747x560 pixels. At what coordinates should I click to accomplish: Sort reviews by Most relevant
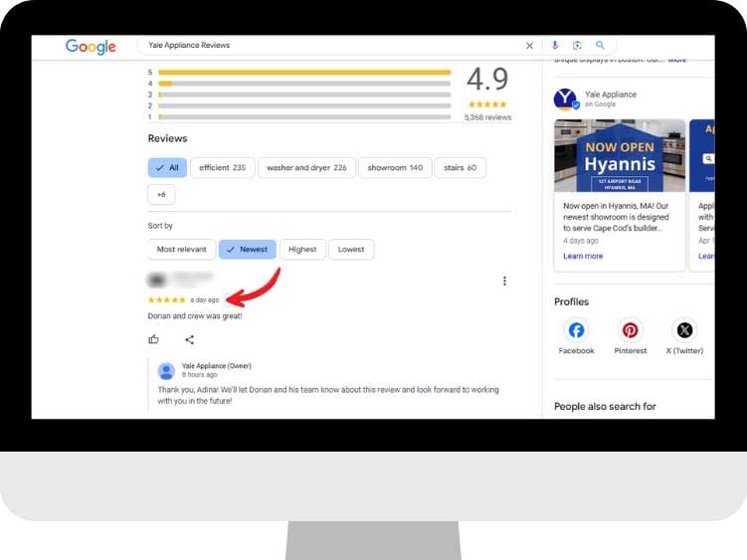point(181,250)
